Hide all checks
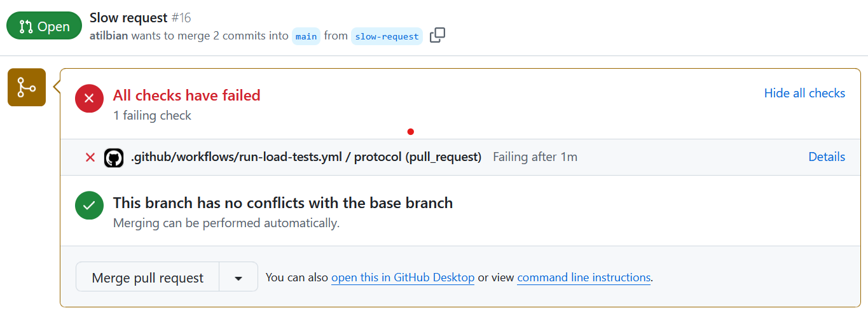Image resolution: width=868 pixels, height=315 pixels. coord(804,93)
